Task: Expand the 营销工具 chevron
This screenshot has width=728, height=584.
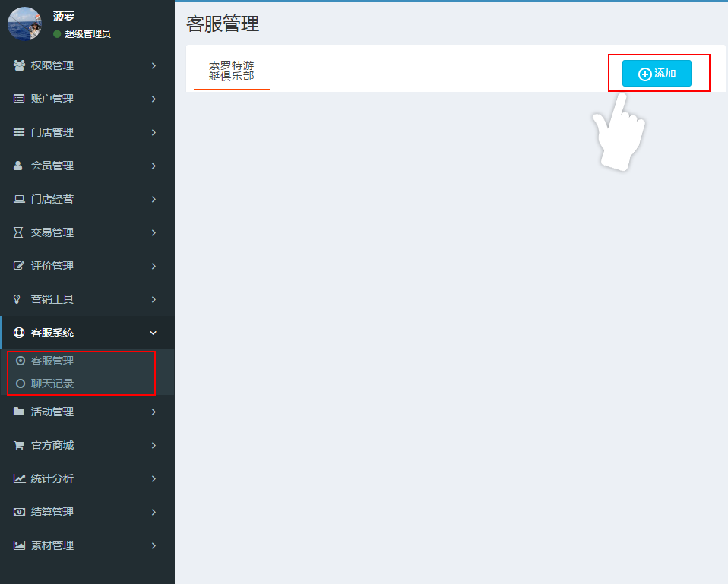Action: coord(154,300)
